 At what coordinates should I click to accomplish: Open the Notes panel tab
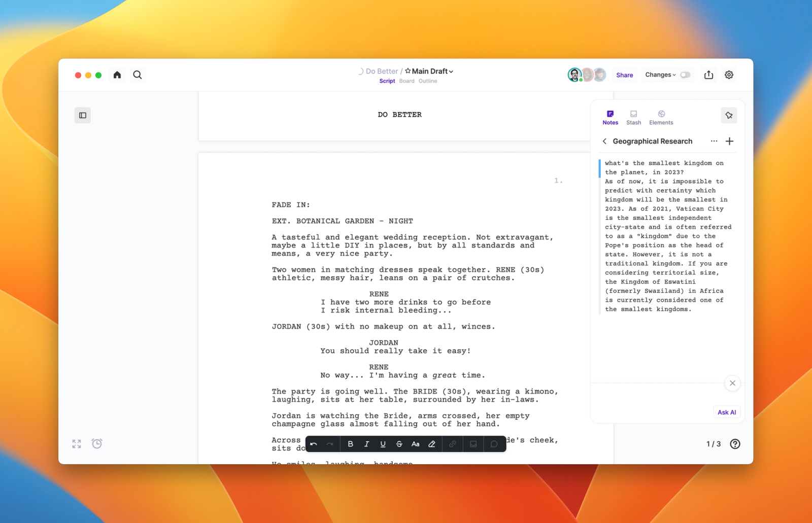[x=610, y=118]
